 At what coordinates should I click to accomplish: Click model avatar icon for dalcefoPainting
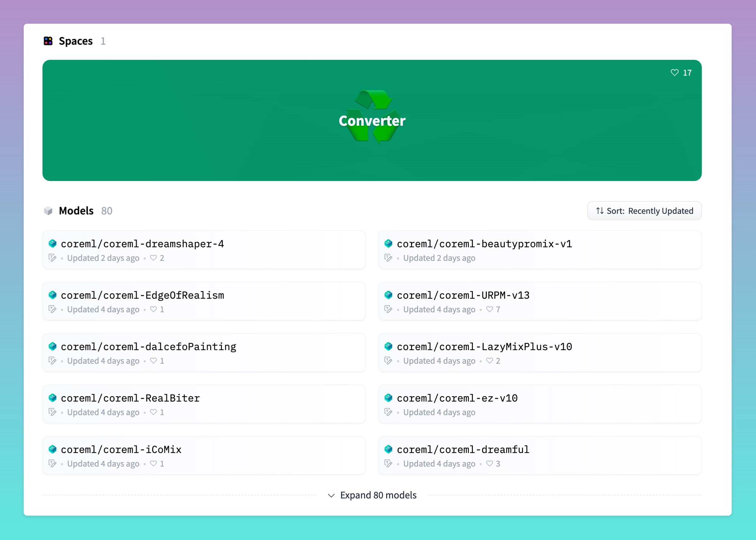[53, 346]
